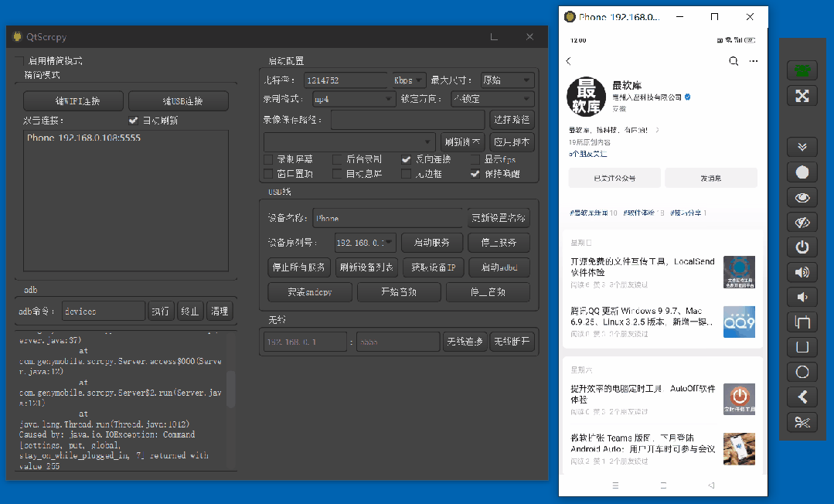Open the Kbps unit dropdown
834x504 pixels.
pyautogui.click(x=409, y=80)
